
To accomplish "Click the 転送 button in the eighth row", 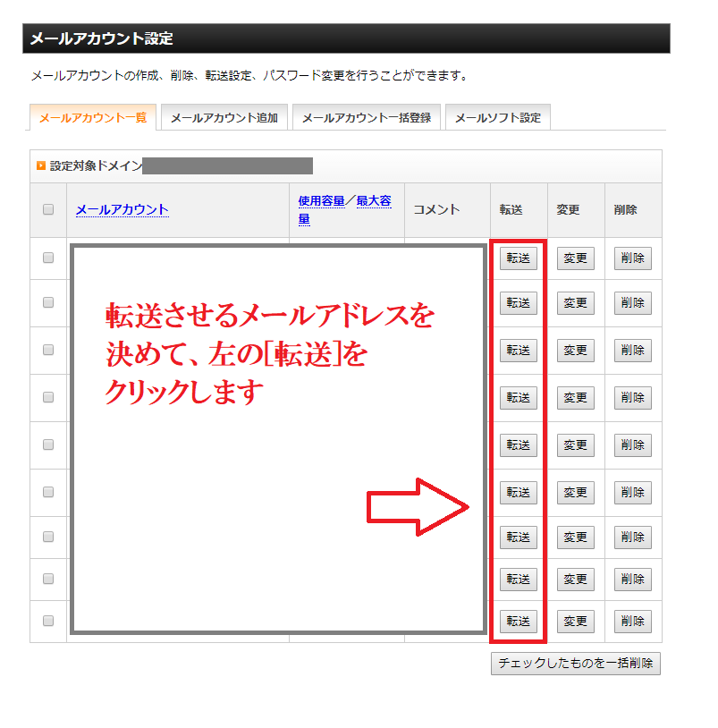I will point(519,579).
